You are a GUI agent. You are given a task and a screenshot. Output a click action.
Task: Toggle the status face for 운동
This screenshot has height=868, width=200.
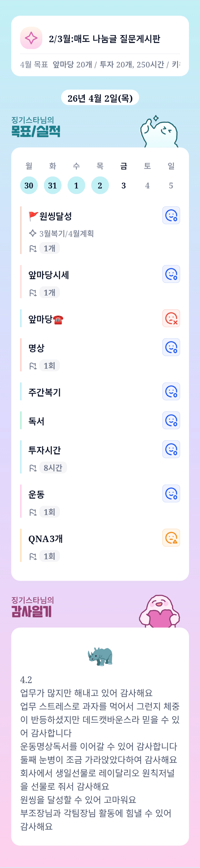pyautogui.click(x=171, y=493)
